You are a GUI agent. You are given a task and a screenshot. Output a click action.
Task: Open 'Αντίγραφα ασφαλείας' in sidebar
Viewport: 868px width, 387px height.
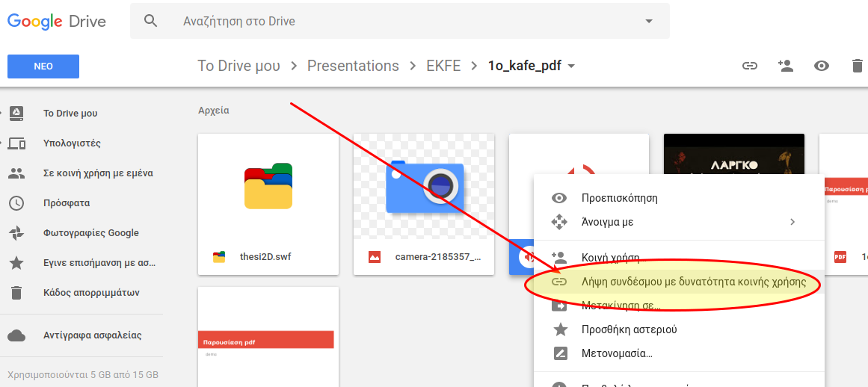93,335
